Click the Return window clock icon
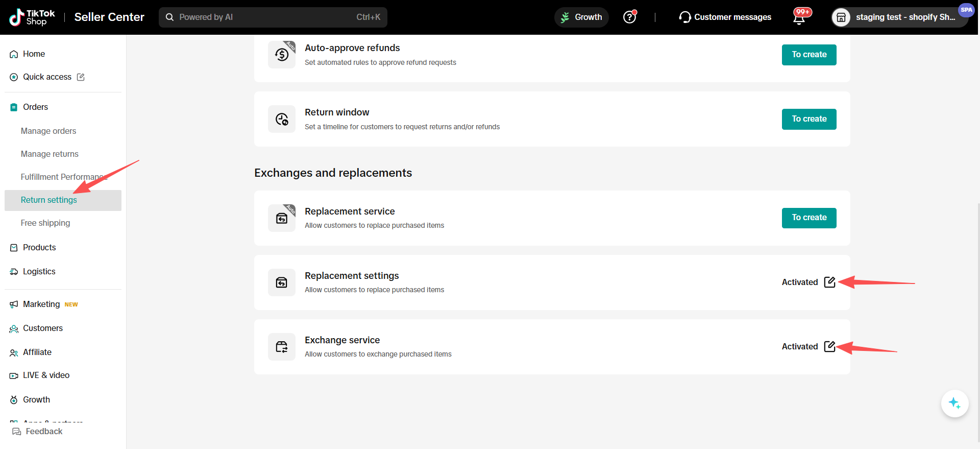Screen dimensions: 980x449 282,119
